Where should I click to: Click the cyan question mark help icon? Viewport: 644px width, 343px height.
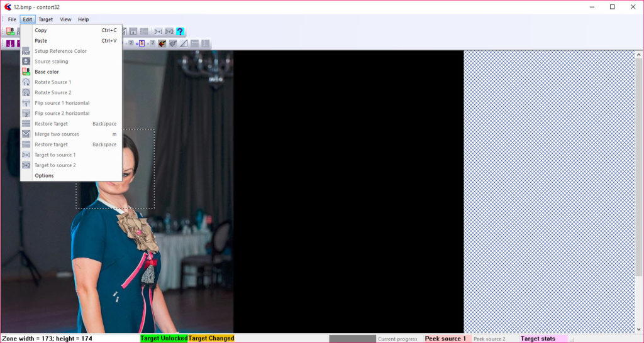pos(180,31)
